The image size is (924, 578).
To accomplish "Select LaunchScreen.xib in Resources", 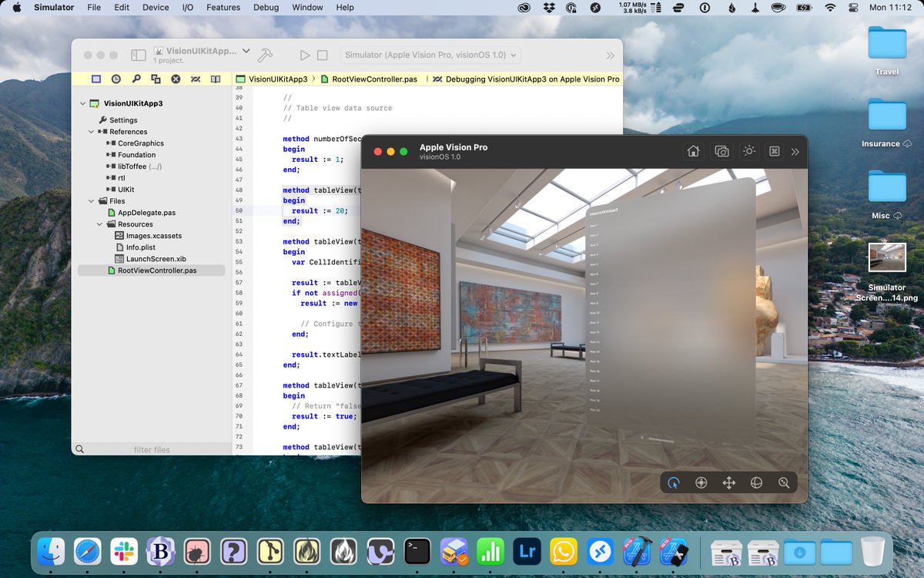I will click(156, 259).
